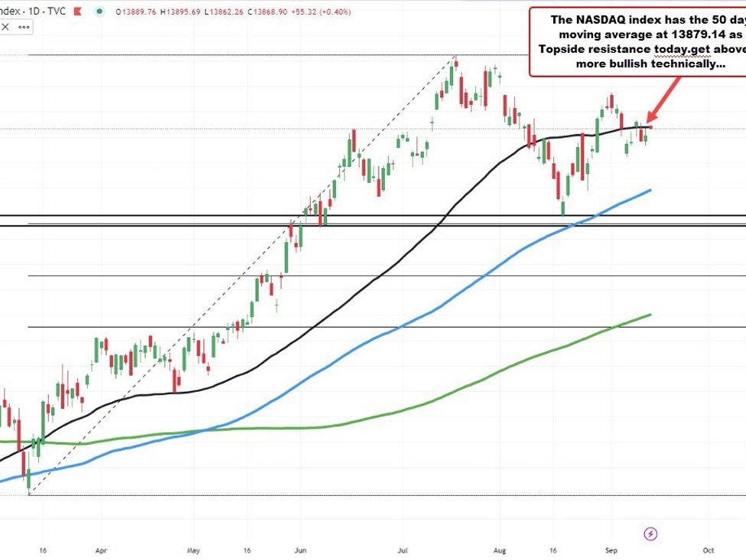Viewport: 746px width, 560px height.
Task: Click the Sep label on the date axis
Action: (611, 550)
